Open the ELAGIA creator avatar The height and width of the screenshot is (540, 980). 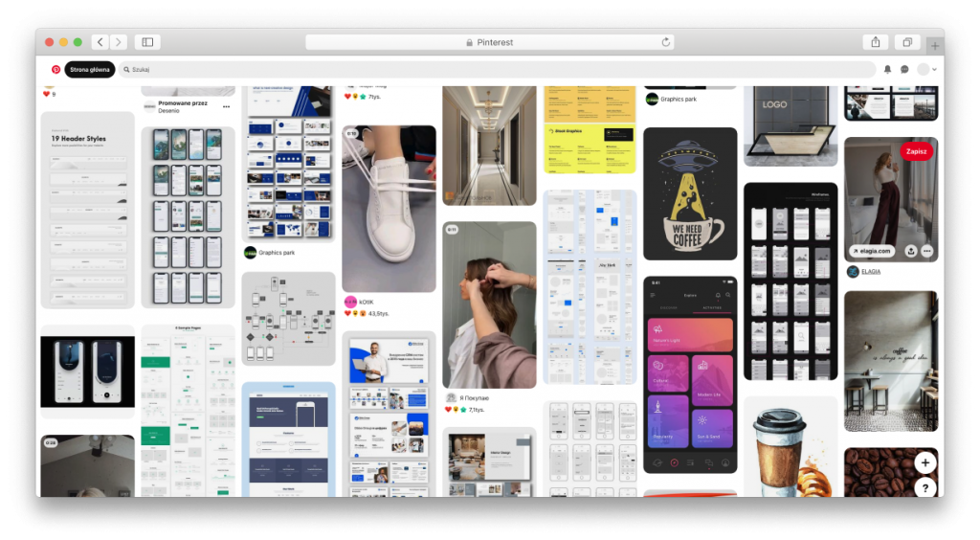click(x=853, y=271)
